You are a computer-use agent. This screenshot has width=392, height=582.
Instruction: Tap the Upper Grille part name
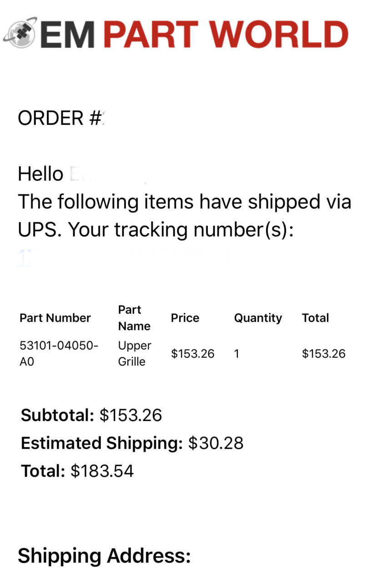135,354
